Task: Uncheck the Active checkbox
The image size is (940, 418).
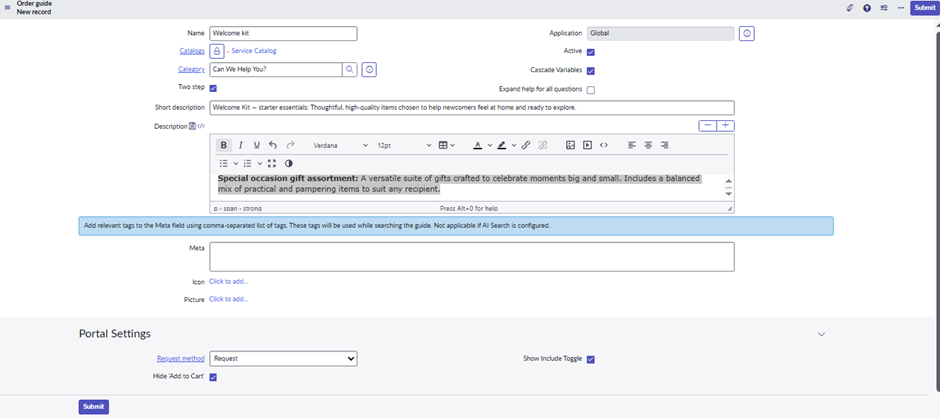Action: pos(591,52)
